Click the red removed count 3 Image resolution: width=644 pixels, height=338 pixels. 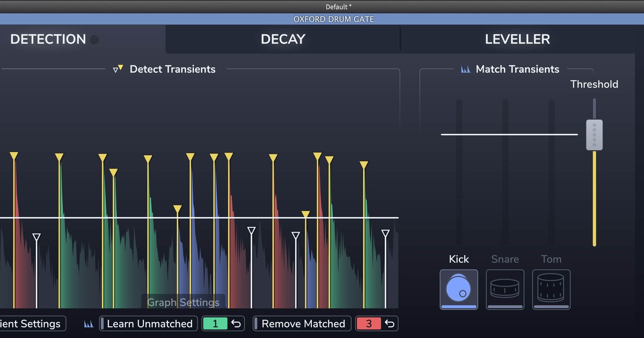(x=369, y=324)
